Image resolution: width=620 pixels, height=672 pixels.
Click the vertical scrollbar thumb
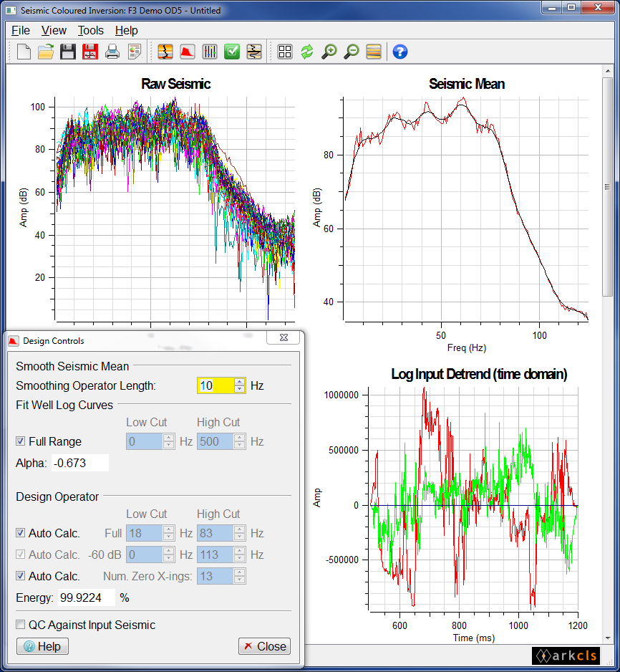pyautogui.click(x=607, y=186)
